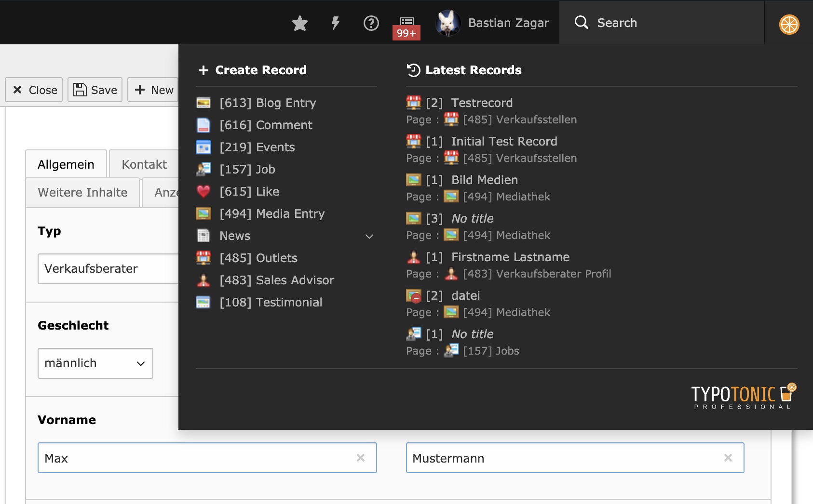The height and width of the screenshot is (504, 813).
Task: Click the Outlets shop icon
Action: [x=203, y=258]
